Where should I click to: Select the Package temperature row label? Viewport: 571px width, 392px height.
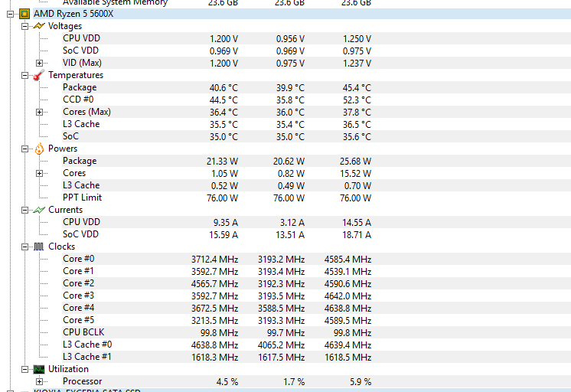80,87
